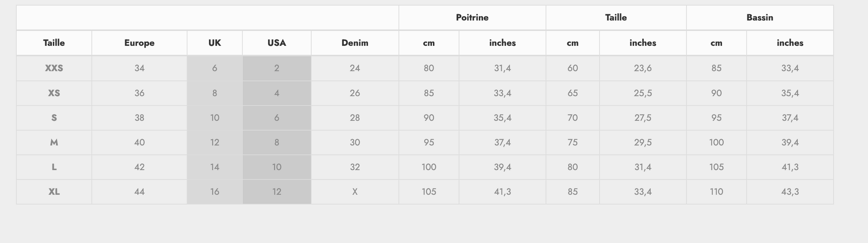The width and height of the screenshot is (868, 243).
Task: Click Taille 23,6 inches cell
Action: click(643, 68)
